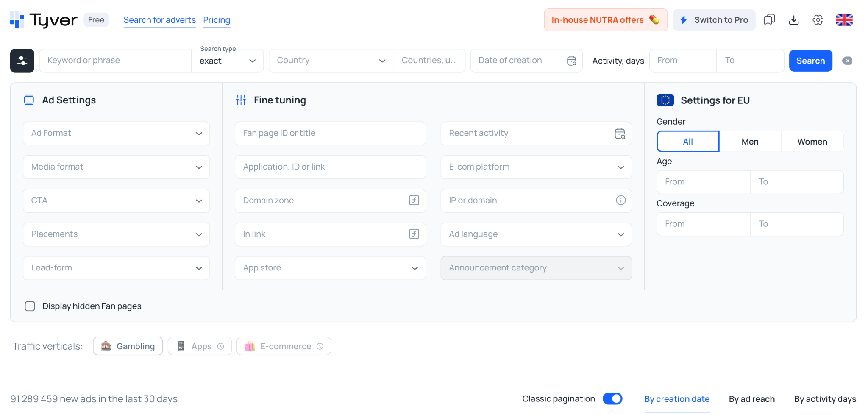Click the Facebook icon in Domain zone field
The height and width of the screenshot is (415, 868).
[x=414, y=201]
